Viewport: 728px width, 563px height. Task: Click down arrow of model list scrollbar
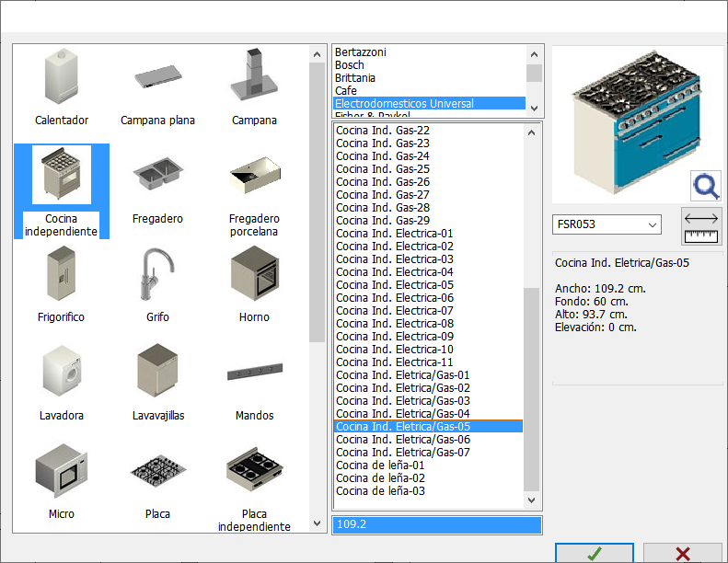[532, 500]
